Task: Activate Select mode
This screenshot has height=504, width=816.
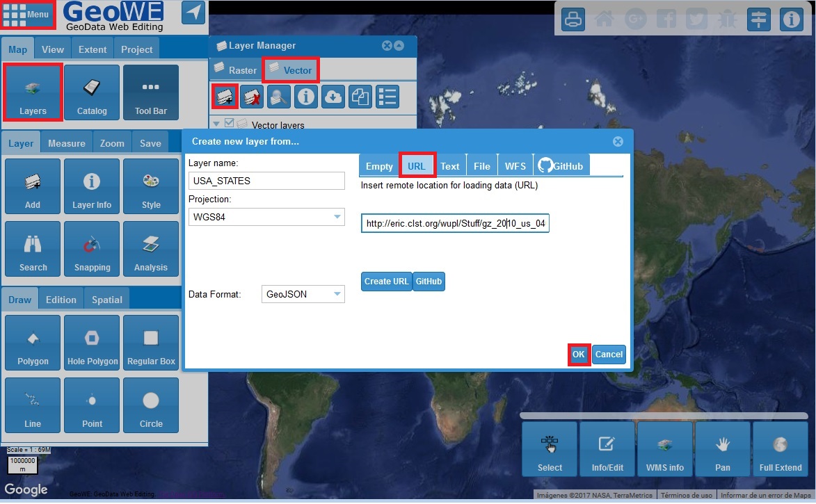Action: (549, 448)
